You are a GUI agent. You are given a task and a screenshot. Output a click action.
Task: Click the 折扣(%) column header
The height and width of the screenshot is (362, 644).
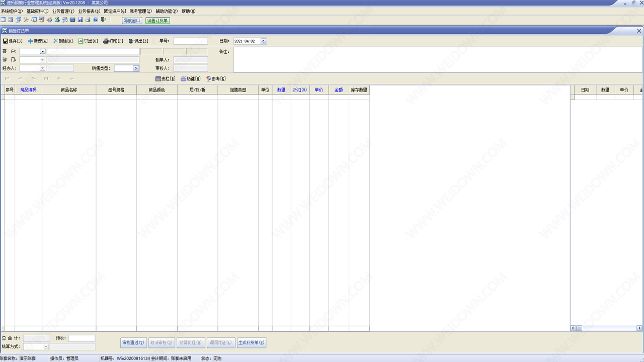300,90
